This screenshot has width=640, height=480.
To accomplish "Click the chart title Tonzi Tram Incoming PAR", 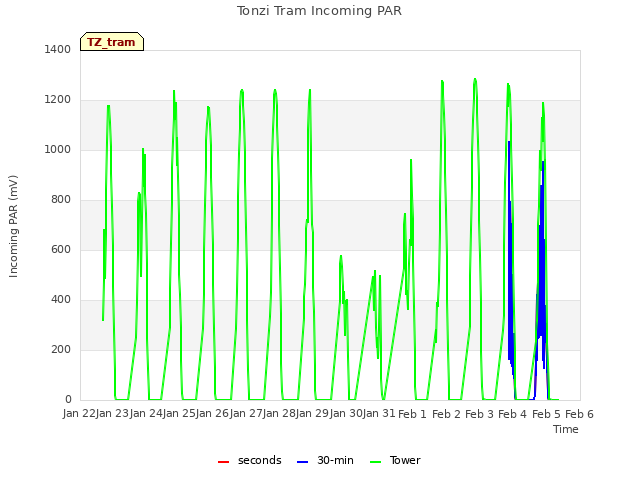I will (320, 11).
